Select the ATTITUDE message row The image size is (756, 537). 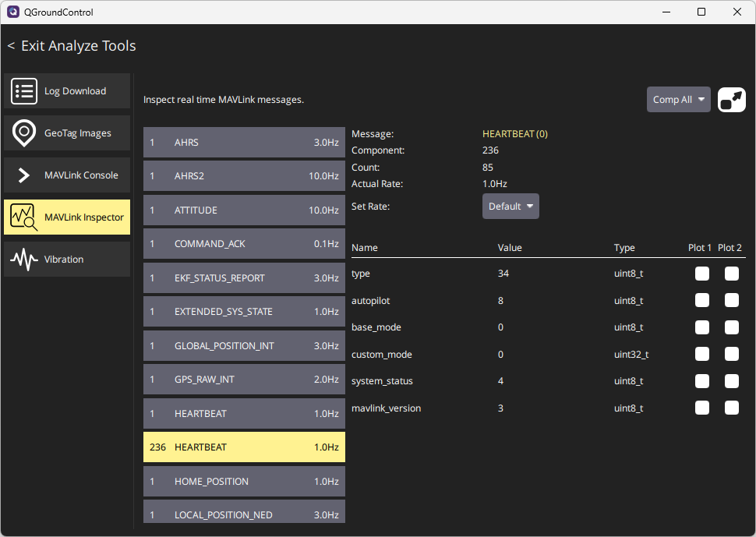244,210
